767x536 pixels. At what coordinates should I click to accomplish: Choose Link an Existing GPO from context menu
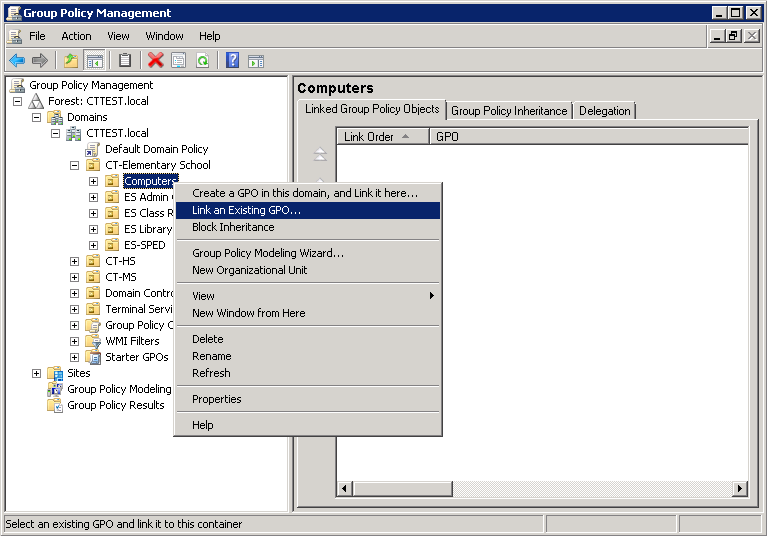pyautogui.click(x=246, y=210)
